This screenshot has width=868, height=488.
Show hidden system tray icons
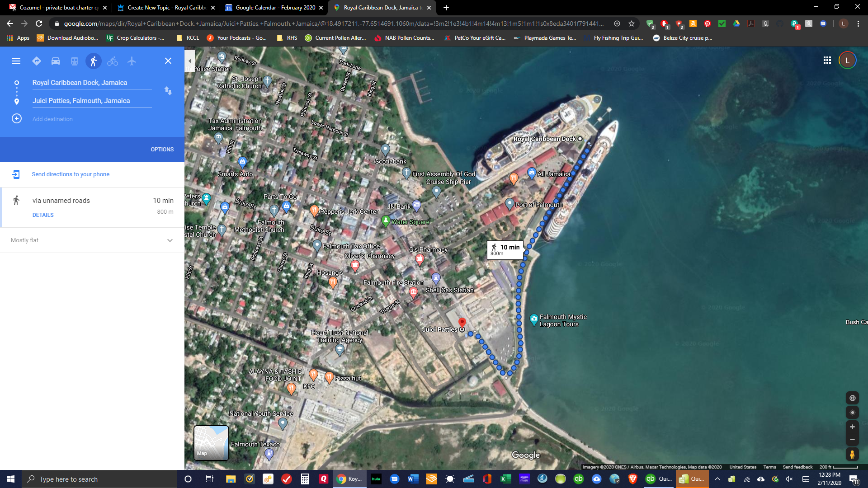click(x=717, y=479)
